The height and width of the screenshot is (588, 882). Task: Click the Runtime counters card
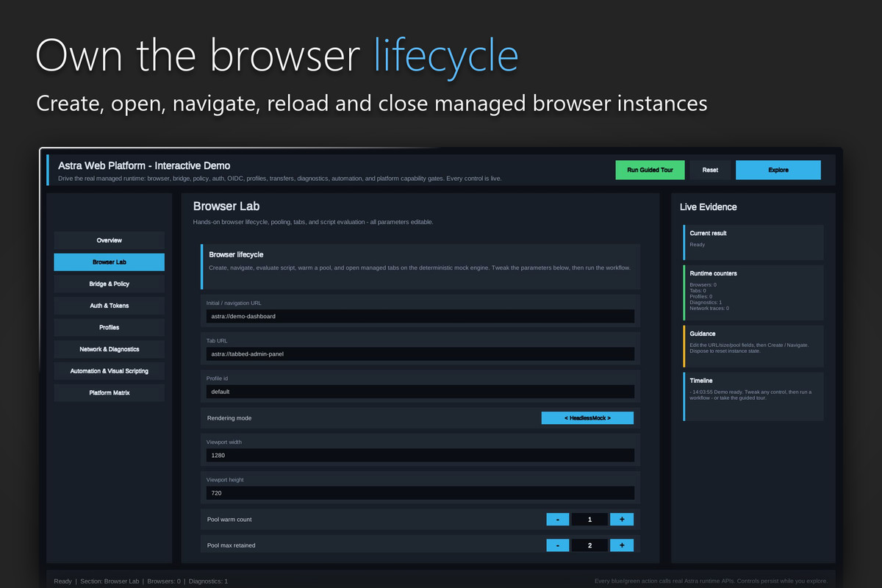[x=753, y=293]
